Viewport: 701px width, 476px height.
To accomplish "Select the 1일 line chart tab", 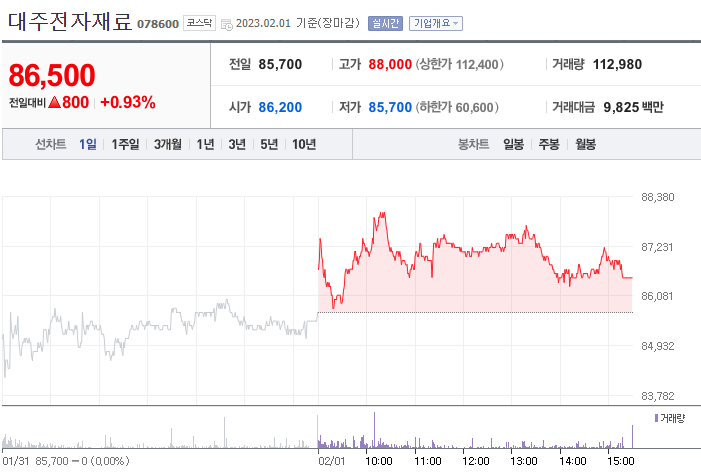I will pyautogui.click(x=88, y=144).
